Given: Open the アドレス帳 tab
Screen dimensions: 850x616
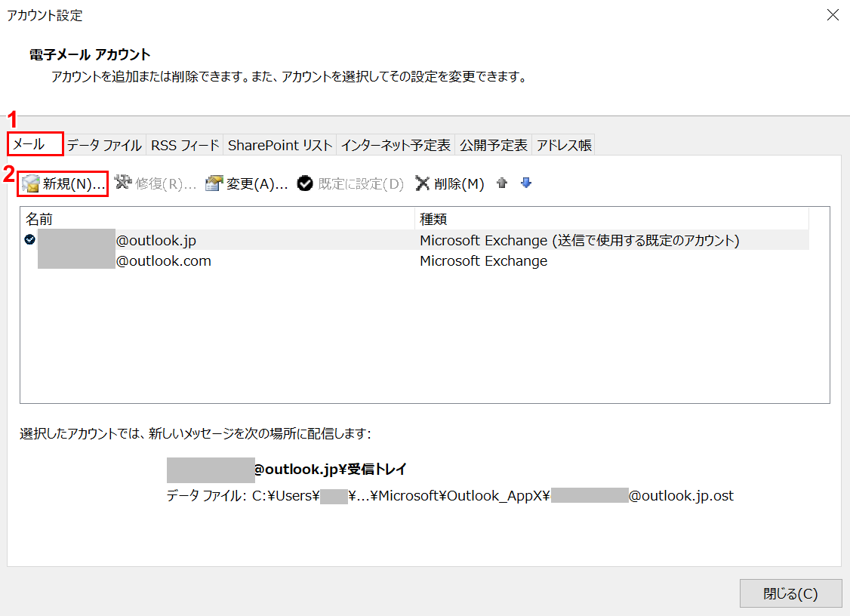Looking at the screenshot, I should point(564,146).
